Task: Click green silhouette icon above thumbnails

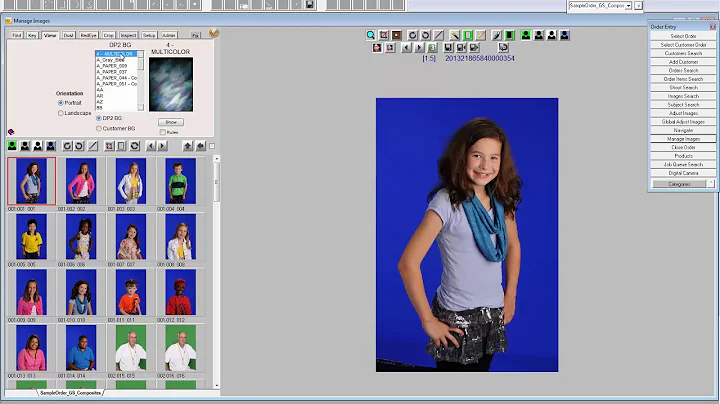Action: tap(12, 146)
